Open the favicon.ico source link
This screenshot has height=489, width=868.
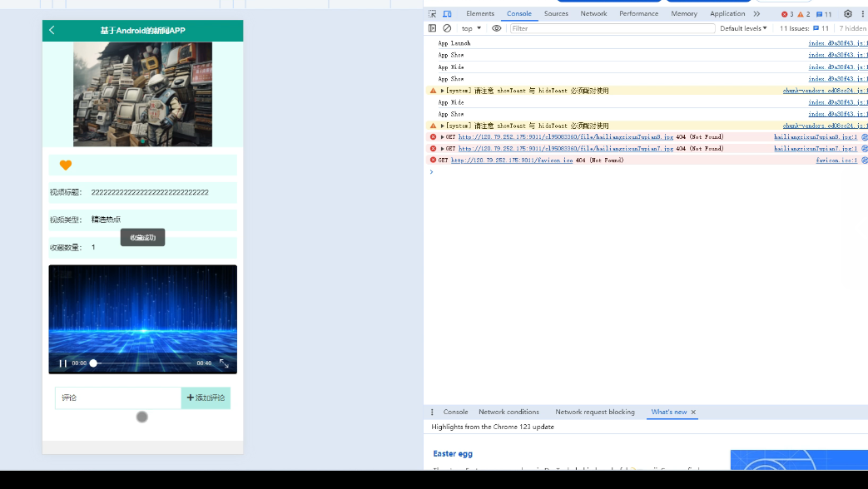836,161
